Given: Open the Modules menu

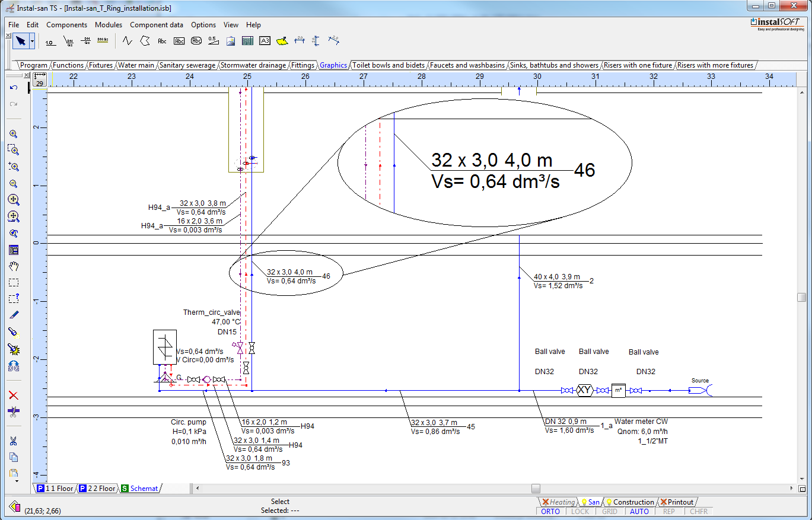Looking at the screenshot, I should pos(109,25).
